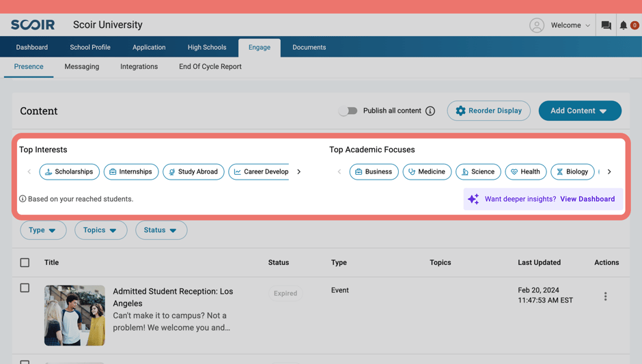The width and height of the screenshot is (642, 364).
Task: Click the Reorder Display button
Action: point(488,111)
